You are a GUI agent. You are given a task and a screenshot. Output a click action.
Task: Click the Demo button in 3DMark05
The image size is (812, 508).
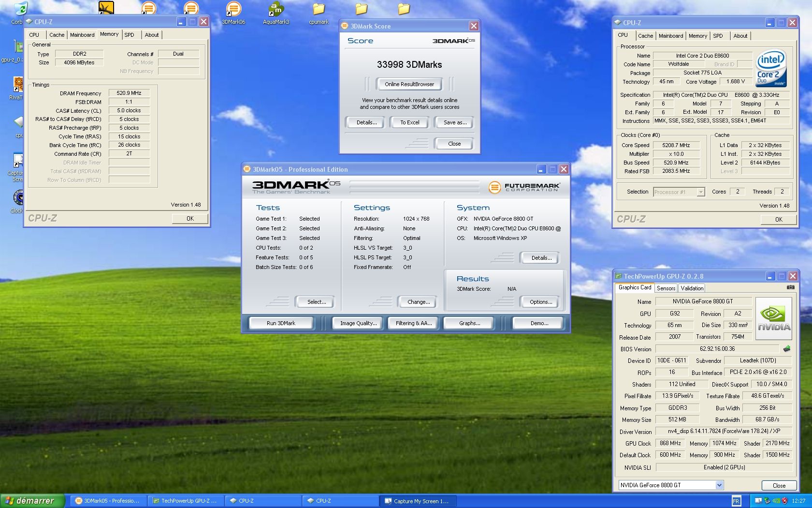click(x=539, y=323)
